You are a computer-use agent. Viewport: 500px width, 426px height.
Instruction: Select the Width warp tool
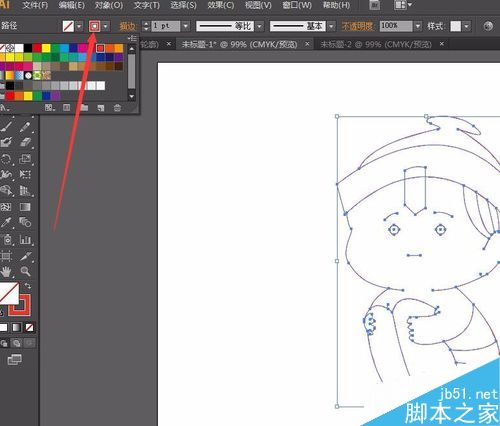[7, 174]
